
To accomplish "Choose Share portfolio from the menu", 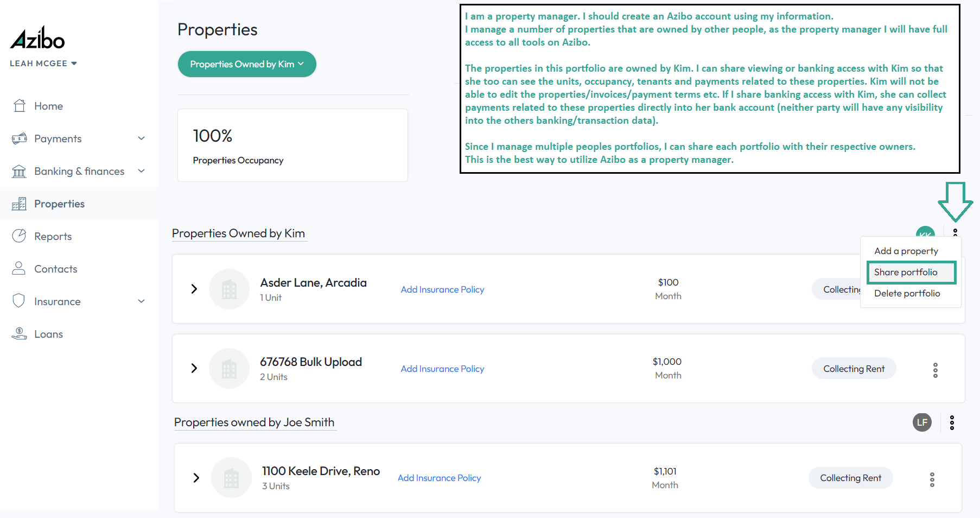I will [x=911, y=273].
